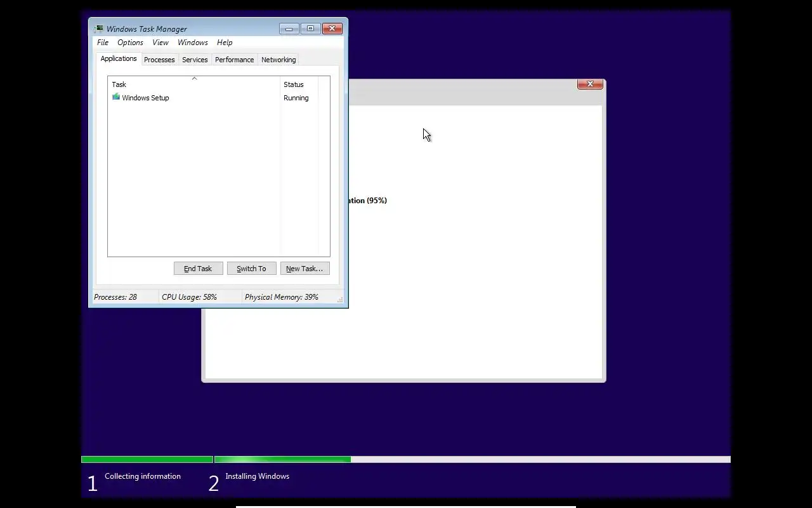Select the Windows Setup icon in task list

point(116,97)
